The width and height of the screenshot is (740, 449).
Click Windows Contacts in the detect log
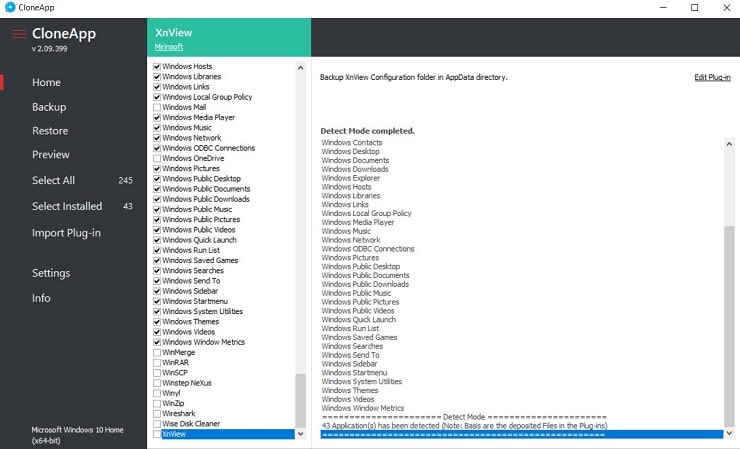tap(352, 142)
